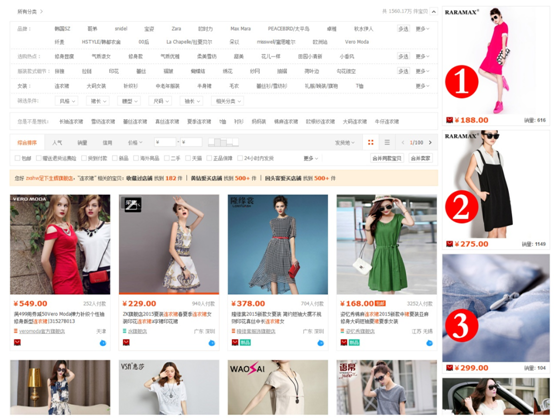
Task: Click the Zara brand filter link
Action: (176, 28)
